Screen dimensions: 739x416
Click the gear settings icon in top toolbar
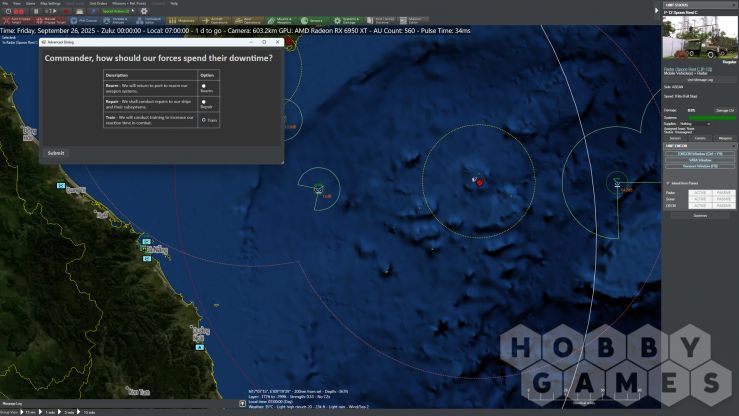point(144,11)
